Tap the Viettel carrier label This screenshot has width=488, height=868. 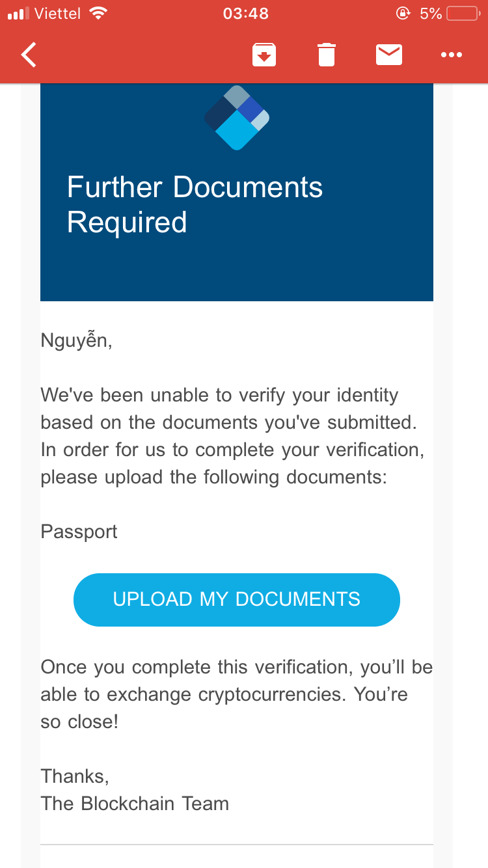click(x=57, y=14)
